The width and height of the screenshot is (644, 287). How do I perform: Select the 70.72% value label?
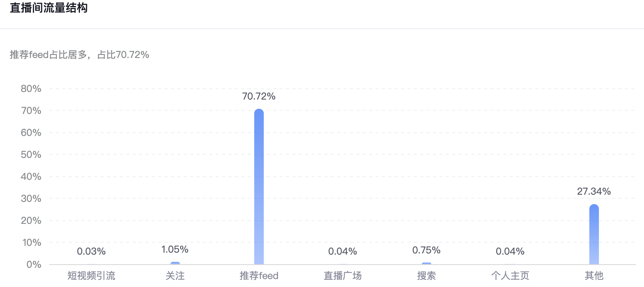[x=259, y=96]
